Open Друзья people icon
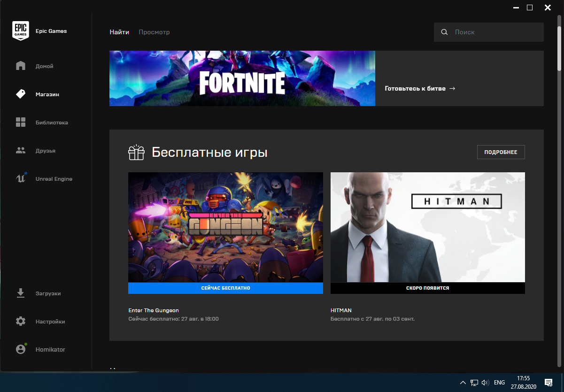Screen dimensions: 564x392 click(x=21, y=151)
